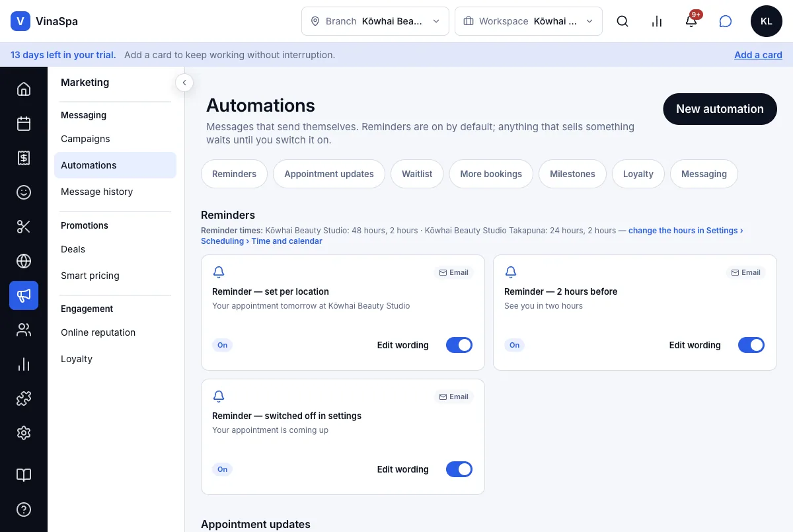Viewport: 793px width, 532px height.
Task: Select the megaphone Marketing icon
Action: (x=24, y=295)
